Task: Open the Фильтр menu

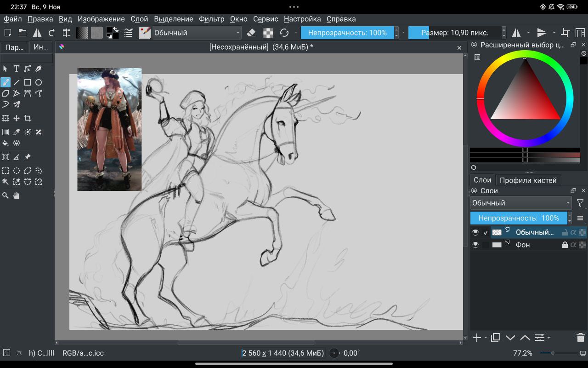Action: [x=211, y=19]
